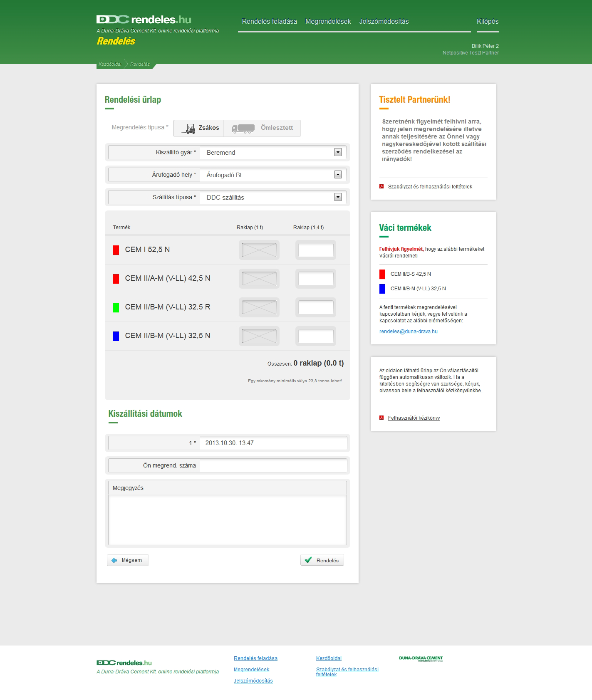Click the blue arrow icon on Mégsem
592x700 pixels.
tap(114, 560)
